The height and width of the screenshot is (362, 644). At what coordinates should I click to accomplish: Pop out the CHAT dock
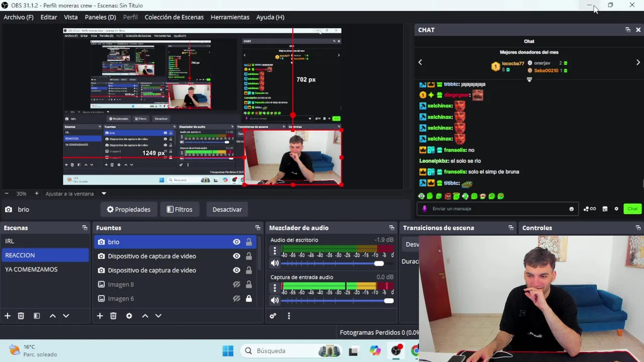coord(628,30)
